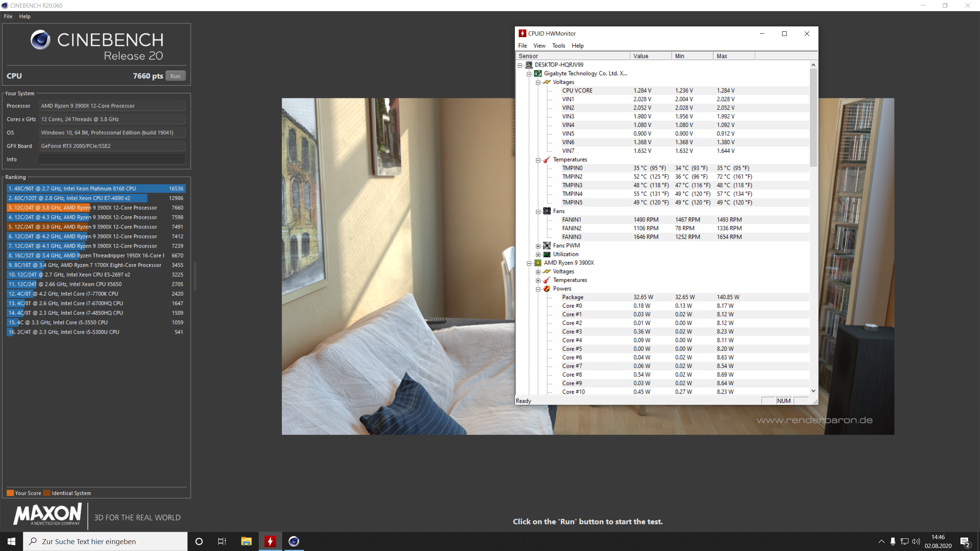Open File Explorer from the taskbar
Viewport: 980px width, 551px height.
point(246,541)
